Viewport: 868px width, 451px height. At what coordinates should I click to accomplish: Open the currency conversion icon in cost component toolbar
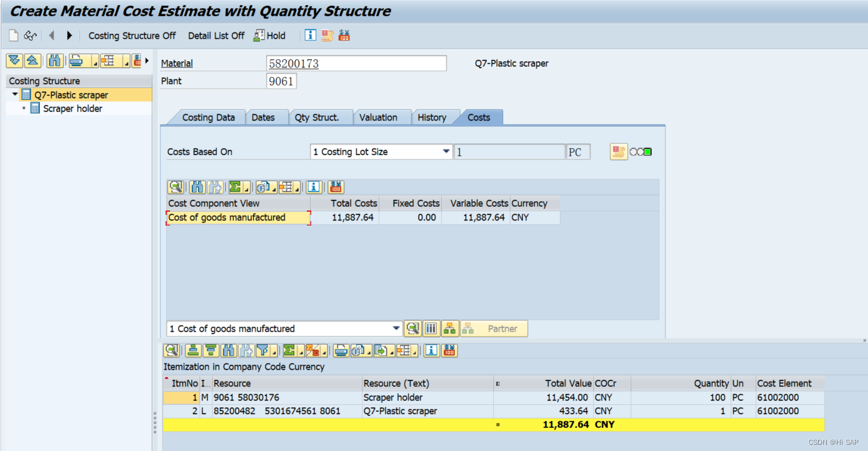point(336,187)
